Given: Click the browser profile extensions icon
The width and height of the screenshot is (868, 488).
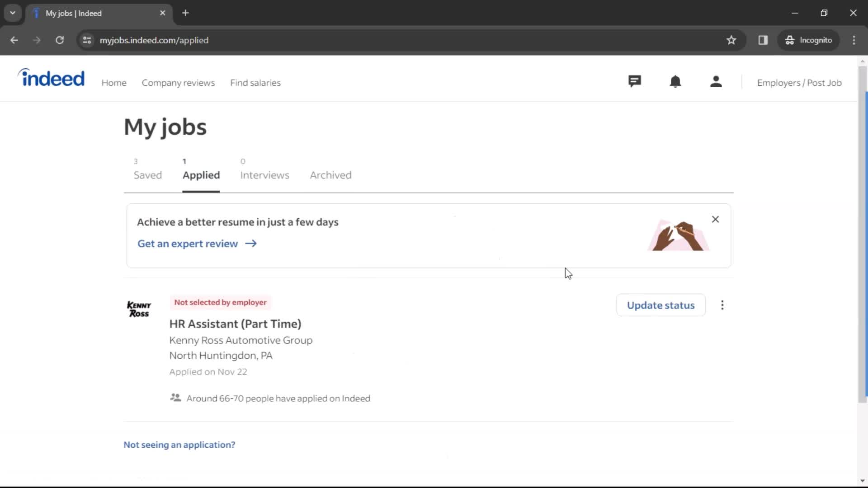Looking at the screenshot, I should [763, 40].
